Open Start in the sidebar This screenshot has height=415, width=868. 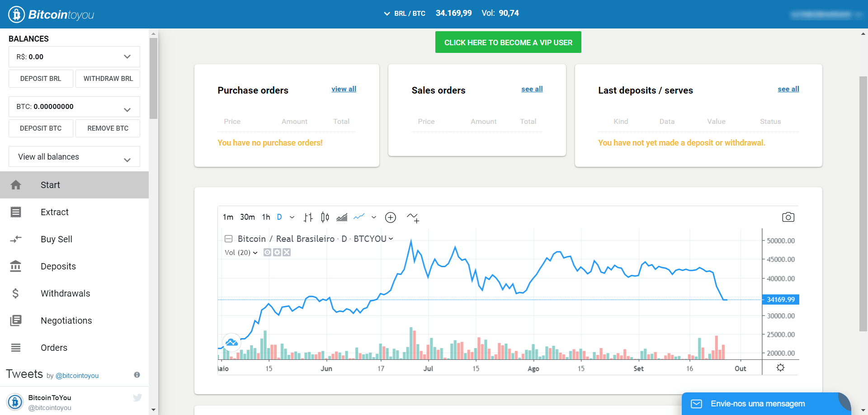coord(74,185)
